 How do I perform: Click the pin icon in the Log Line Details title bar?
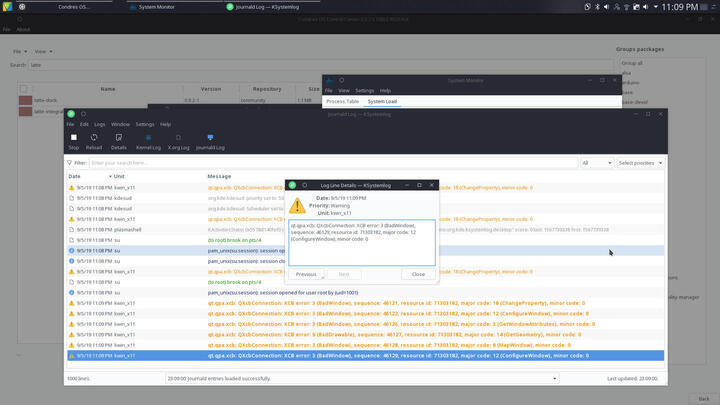[x=304, y=185]
